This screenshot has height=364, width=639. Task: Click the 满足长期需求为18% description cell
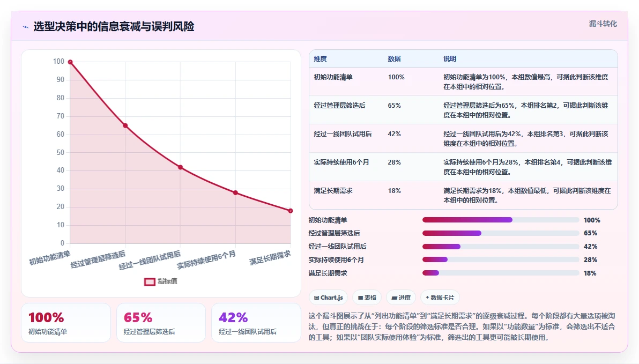point(527,196)
